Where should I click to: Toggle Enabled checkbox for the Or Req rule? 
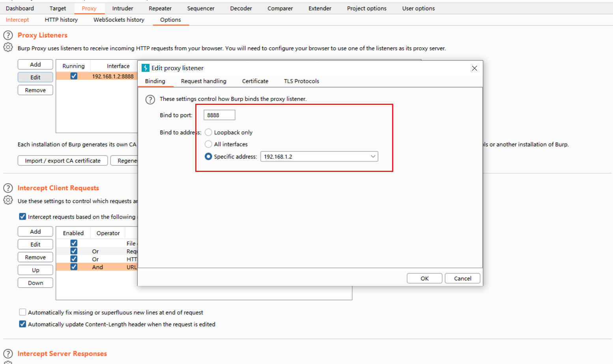click(x=74, y=251)
